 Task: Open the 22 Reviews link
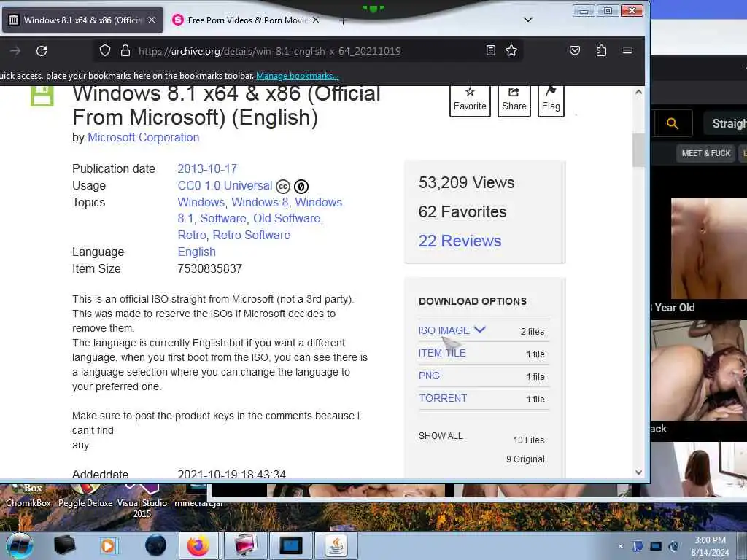(460, 241)
